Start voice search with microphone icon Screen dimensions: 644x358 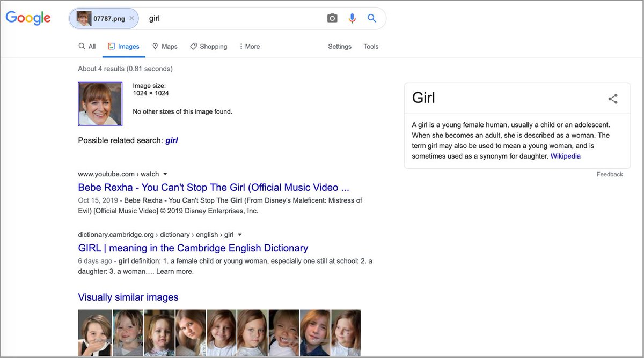[x=352, y=18]
